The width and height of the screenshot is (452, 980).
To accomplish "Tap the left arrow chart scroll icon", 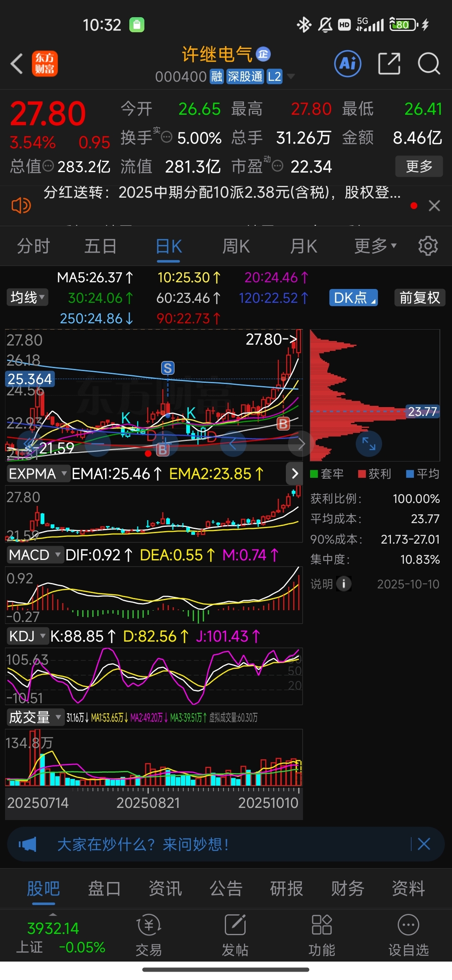I will (233, 444).
